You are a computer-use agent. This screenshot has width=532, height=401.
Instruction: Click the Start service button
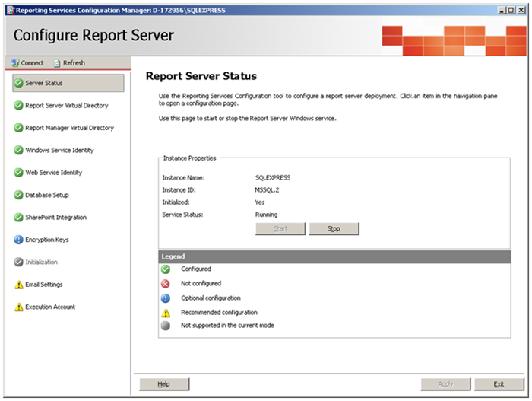tap(280, 229)
